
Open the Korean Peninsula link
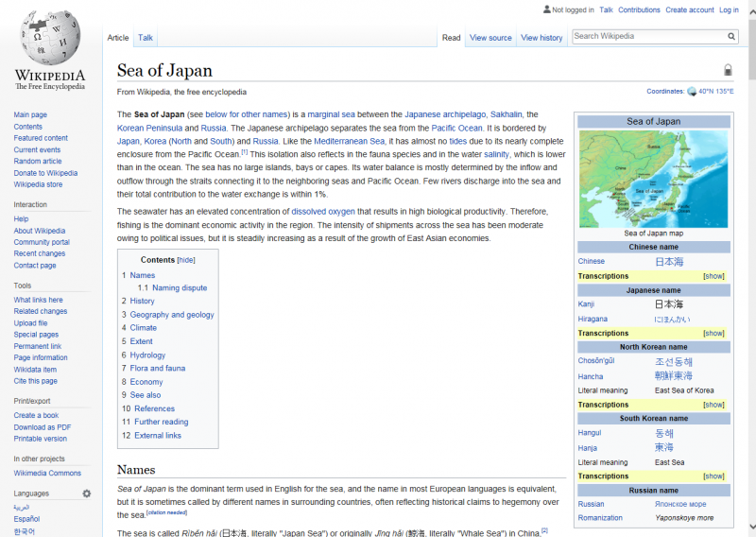[149, 128]
